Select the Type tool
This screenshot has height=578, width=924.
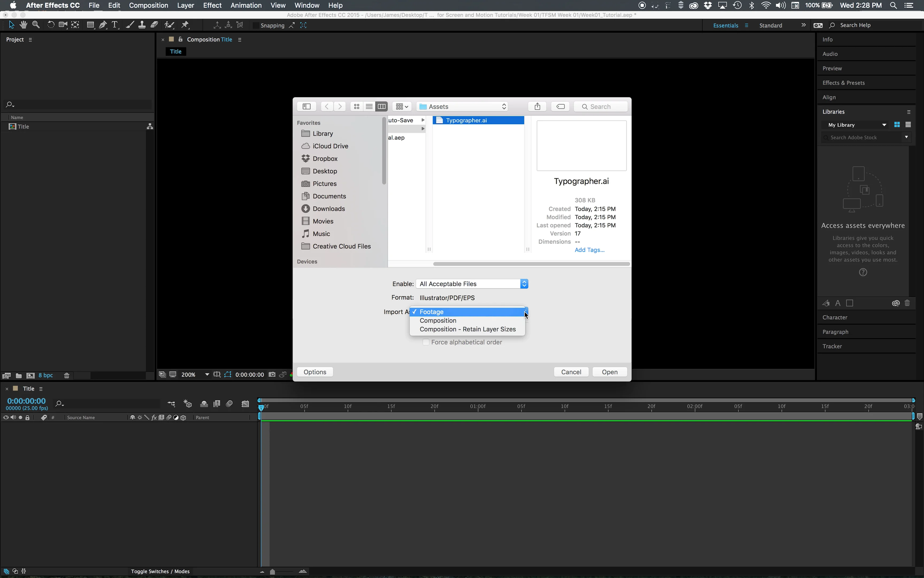[x=114, y=24]
